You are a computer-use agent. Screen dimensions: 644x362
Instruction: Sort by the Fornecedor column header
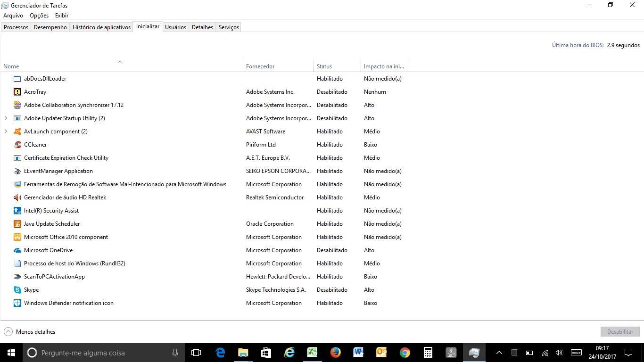tap(278, 65)
